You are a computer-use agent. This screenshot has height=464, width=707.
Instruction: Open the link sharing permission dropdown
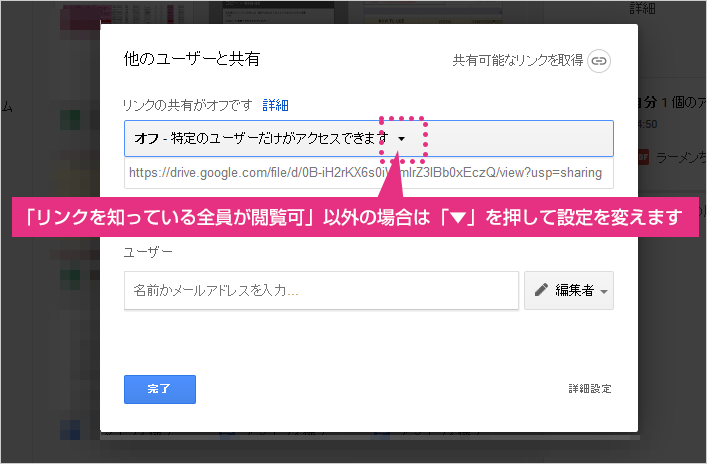point(368,138)
